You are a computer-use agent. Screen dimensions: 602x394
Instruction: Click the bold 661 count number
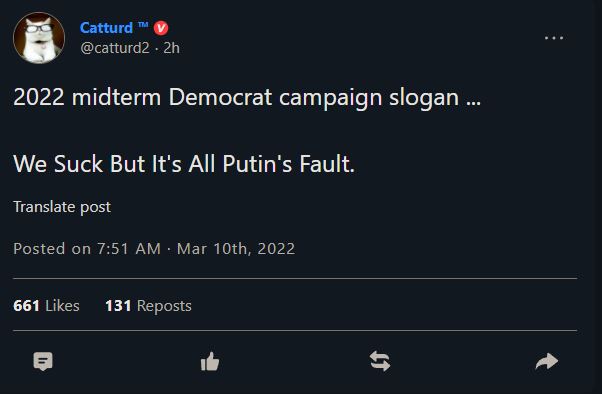(x=26, y=306)
